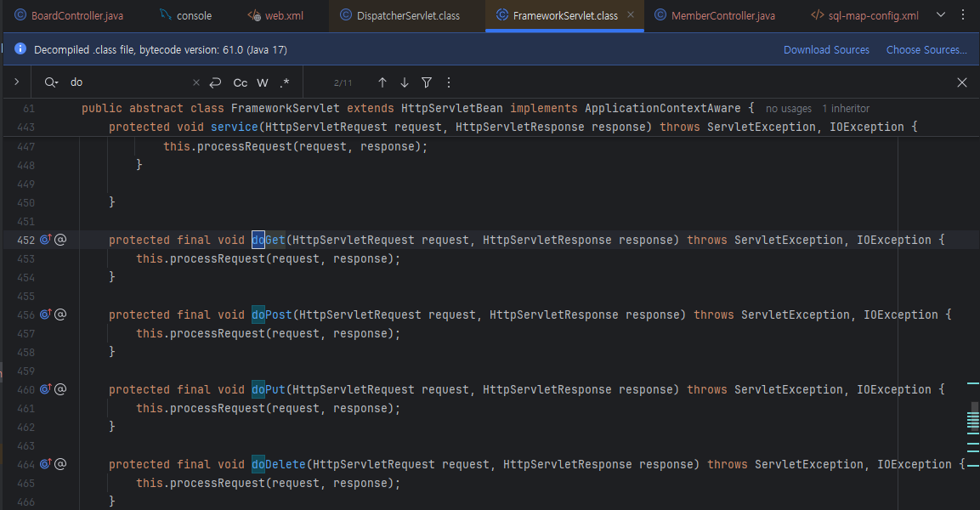Viewport: 980px width, 510px height.
Task: Click the '1 inheritor' inlay hint
Action: pos(846,109)
